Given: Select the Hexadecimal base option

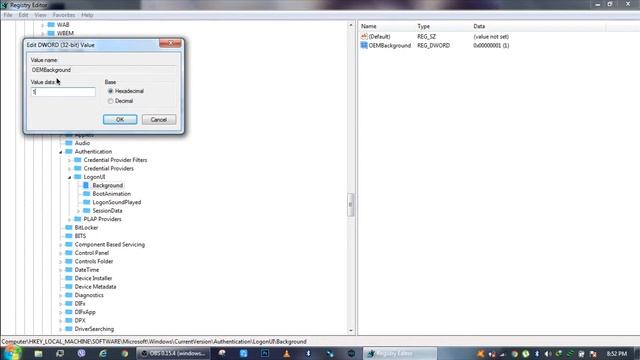Looking at the screenshot, I should click(x=111, y=91).
